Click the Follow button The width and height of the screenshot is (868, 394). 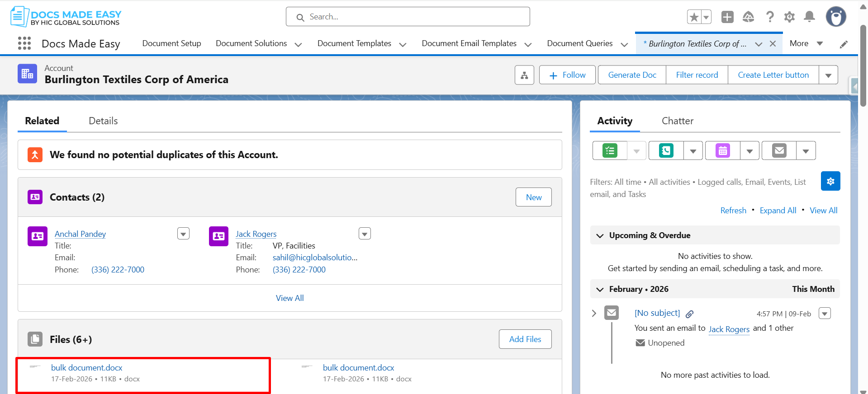pos(568,75)
